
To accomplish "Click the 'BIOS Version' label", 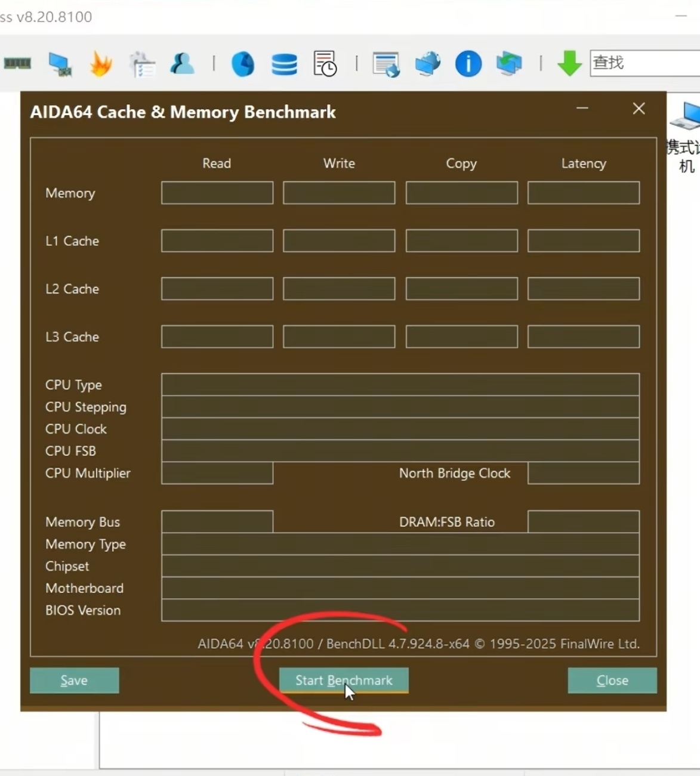I will pyautogui.click(x=83, y=610).
